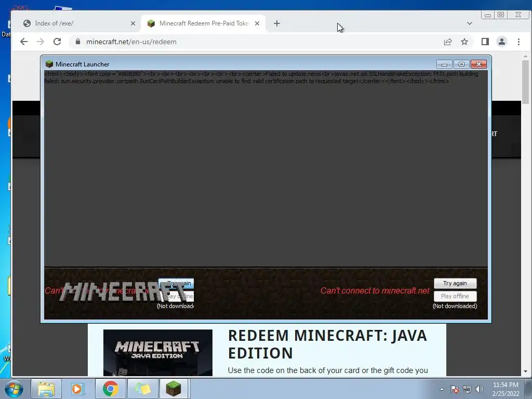Reload the minecraft.net page
532x399 pixels.
(57, 42)
